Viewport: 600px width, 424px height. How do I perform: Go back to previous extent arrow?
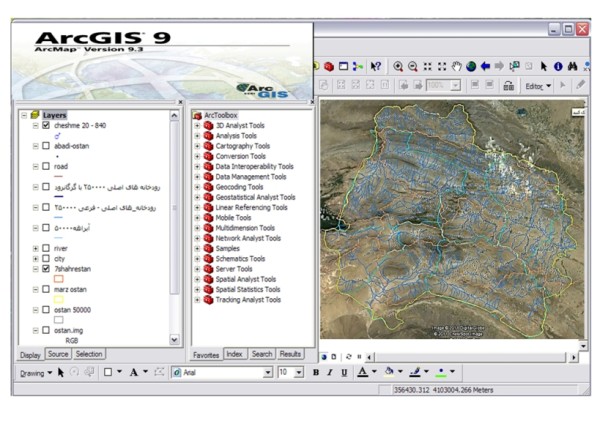(486, 66)
